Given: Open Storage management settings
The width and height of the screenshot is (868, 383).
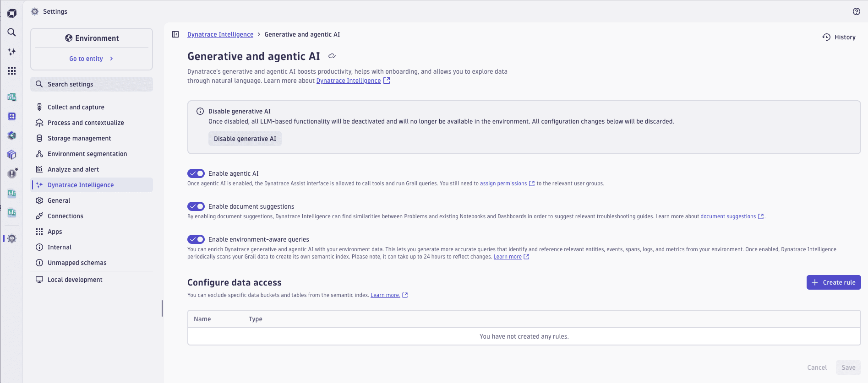Looking at the screenshot, I should 92,138.
